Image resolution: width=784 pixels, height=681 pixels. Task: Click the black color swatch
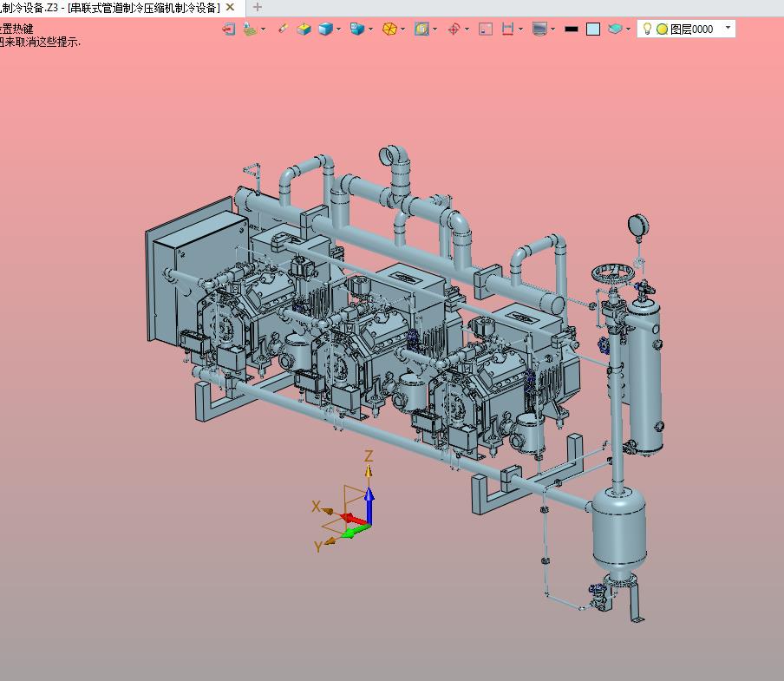(571, 29)
